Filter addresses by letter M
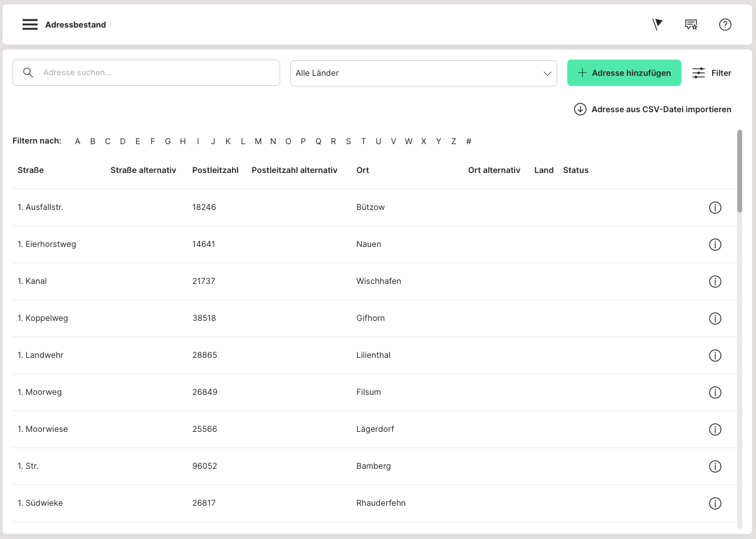Viewport: 756px width, 539px height. pos(258,142)
